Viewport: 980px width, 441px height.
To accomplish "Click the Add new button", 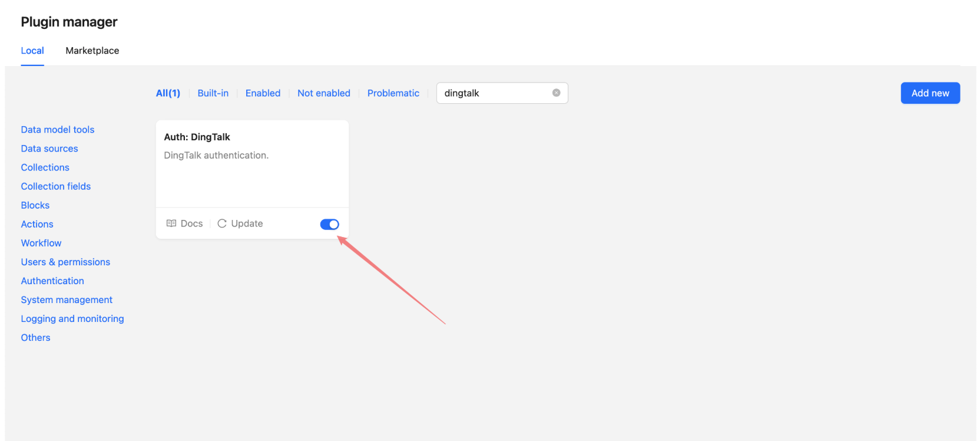I will tap(930, 93).
